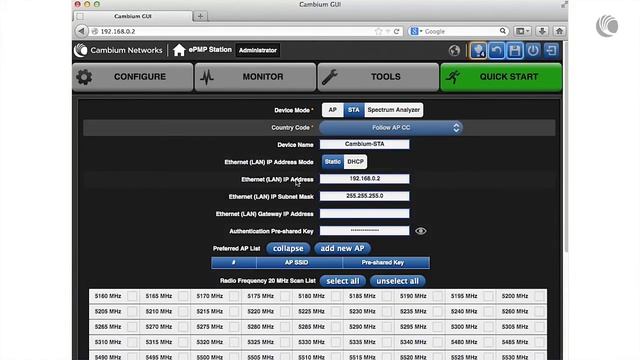
Task: Show pre-shared key with eye icon
Action: coord(420,231)
